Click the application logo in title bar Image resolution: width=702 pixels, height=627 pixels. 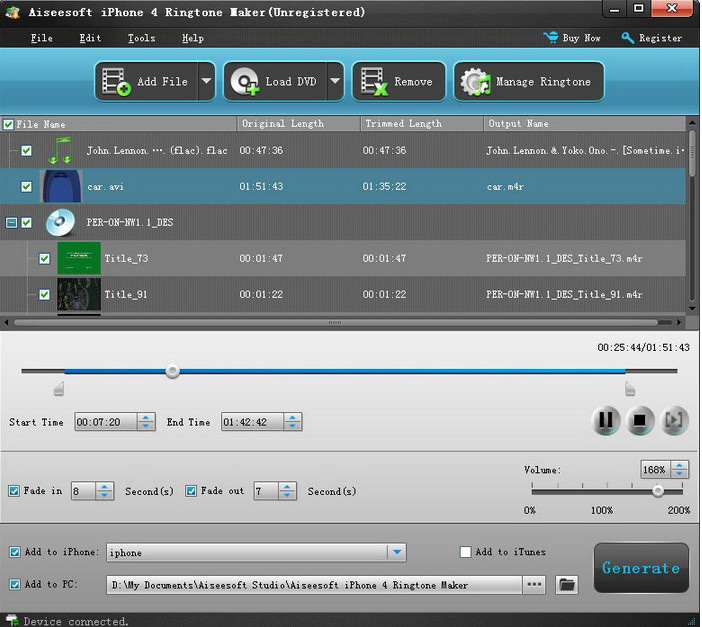click(x=13, y=12)
